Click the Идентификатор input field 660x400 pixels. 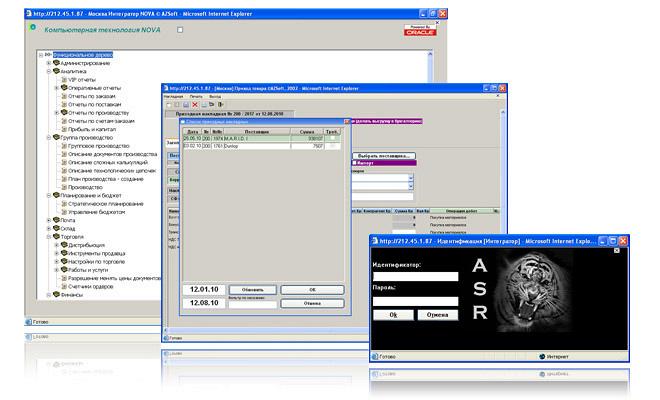click(414, 276)
